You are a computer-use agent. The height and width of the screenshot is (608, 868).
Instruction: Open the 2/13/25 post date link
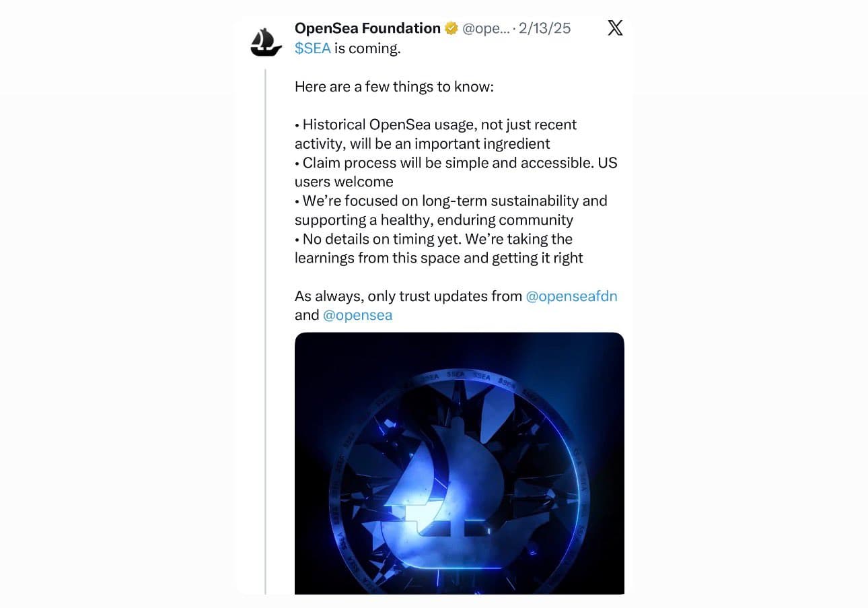pos(545,28)
